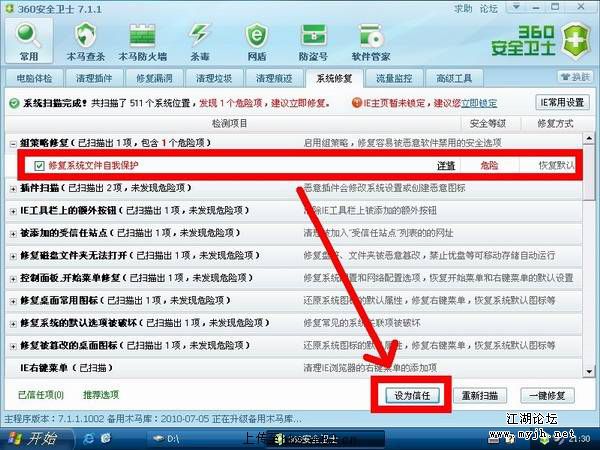The image size is (600, 450).
Task: Open the 木马防火墙 firewall icon
Action: [142, 41]
